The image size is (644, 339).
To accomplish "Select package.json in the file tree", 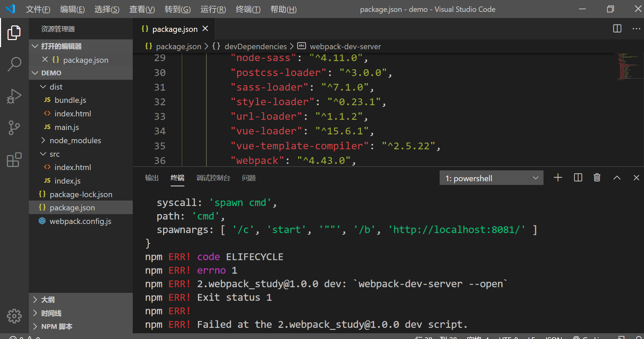I will coord(81,208).
